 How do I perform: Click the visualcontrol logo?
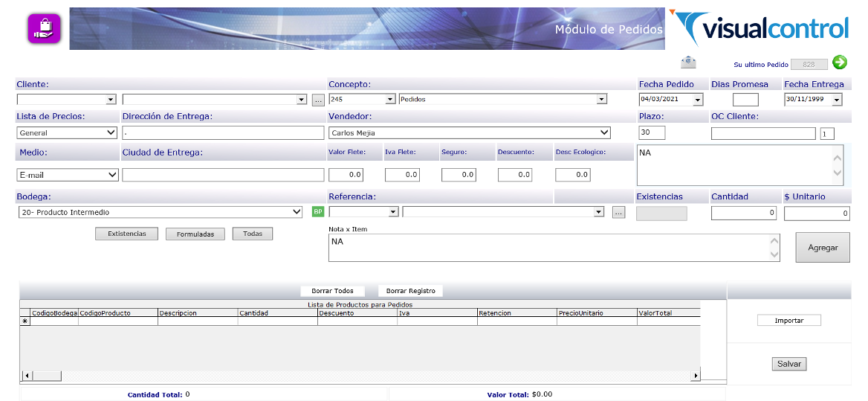[x=759, y=28]
